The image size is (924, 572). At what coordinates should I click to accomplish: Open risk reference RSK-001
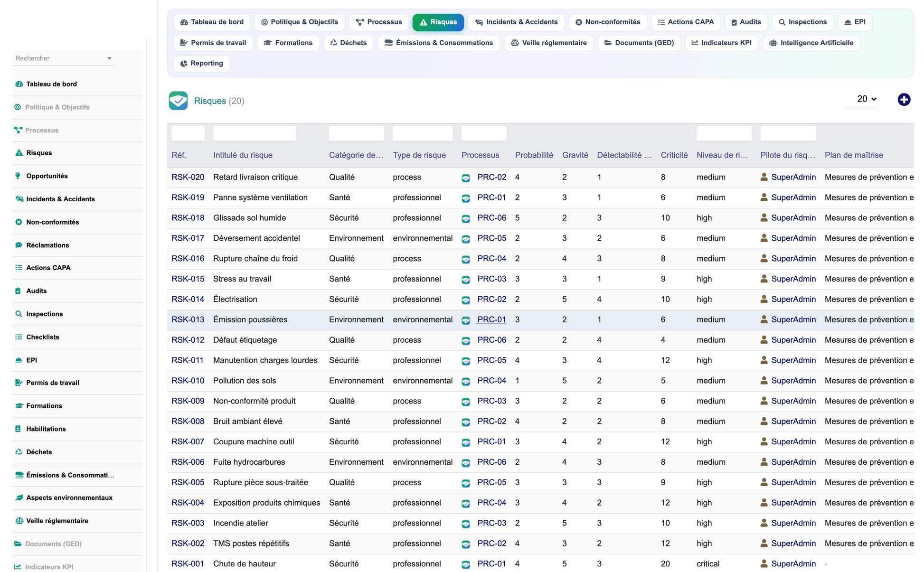(188, 563)
